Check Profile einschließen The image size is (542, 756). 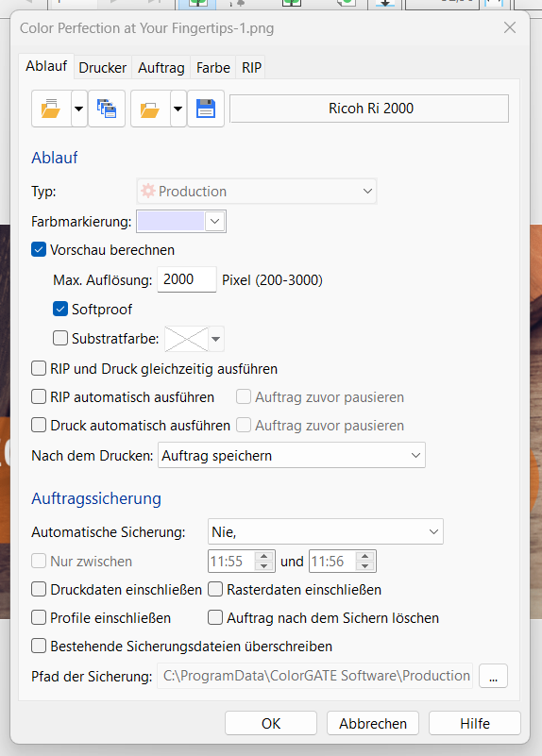[39, 617]
